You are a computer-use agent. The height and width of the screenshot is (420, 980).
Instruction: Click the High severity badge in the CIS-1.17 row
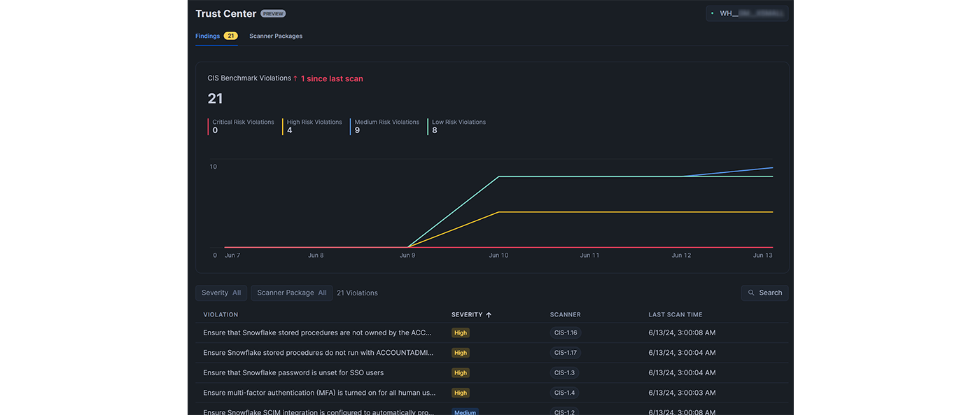coord(461,353)
